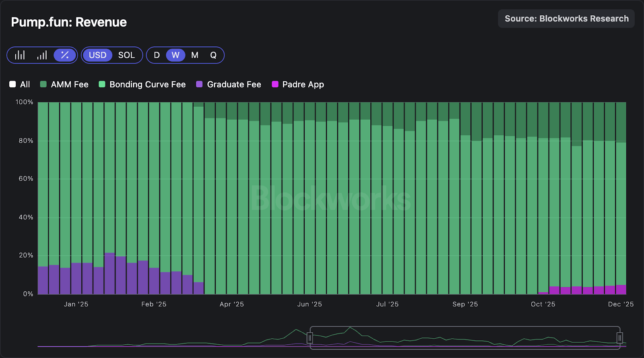Select the daily D interval
The height and width of the screenshot is (358, 644).
click(157, 55)
